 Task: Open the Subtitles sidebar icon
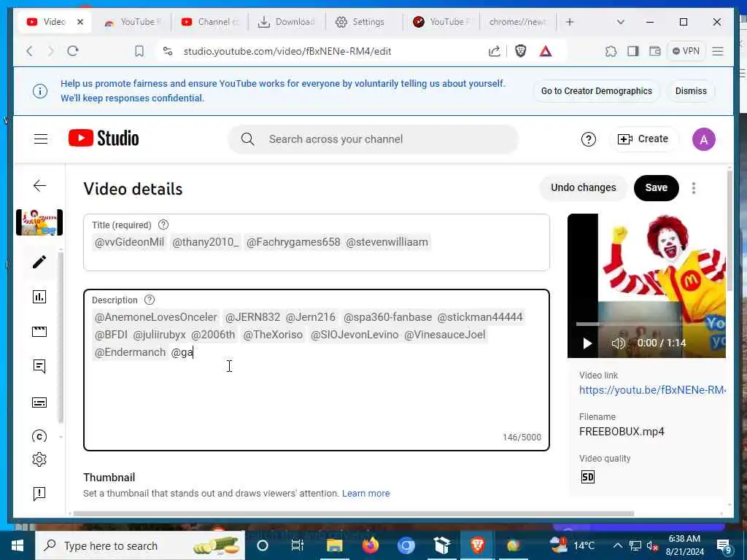click(x=39, y=402)
